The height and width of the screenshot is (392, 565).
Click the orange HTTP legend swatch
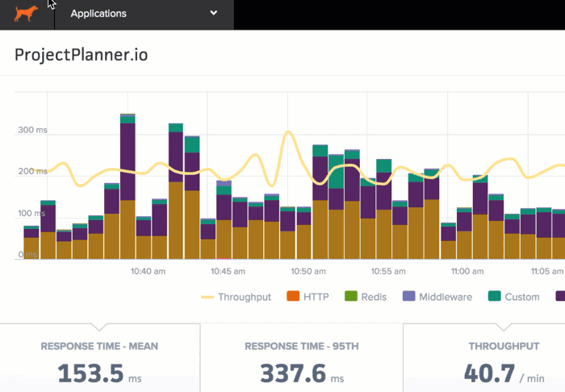tap(293, 296)
